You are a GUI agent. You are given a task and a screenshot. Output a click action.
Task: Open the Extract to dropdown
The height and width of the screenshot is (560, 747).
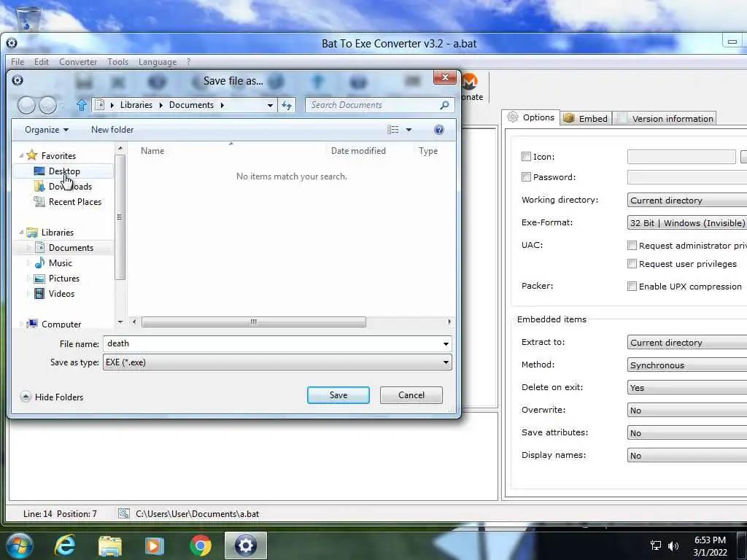coord(687,343)
